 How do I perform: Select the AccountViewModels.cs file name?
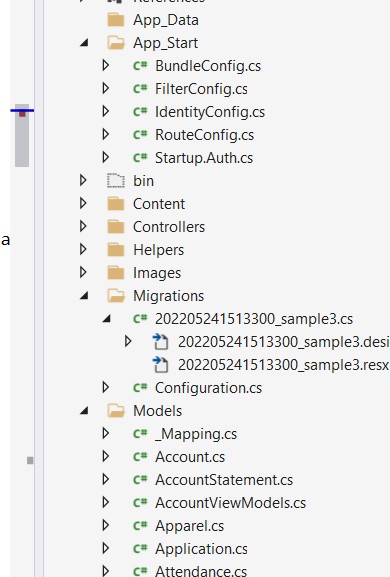230,503
